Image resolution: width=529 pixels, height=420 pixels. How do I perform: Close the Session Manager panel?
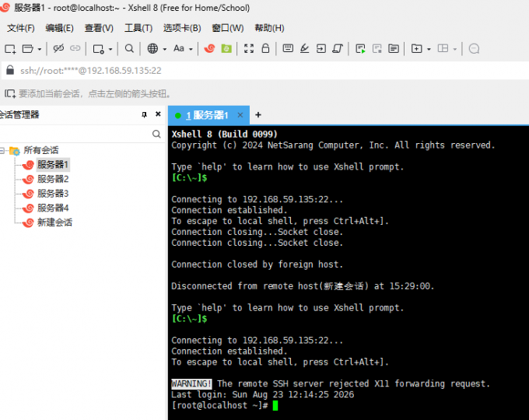158,114
